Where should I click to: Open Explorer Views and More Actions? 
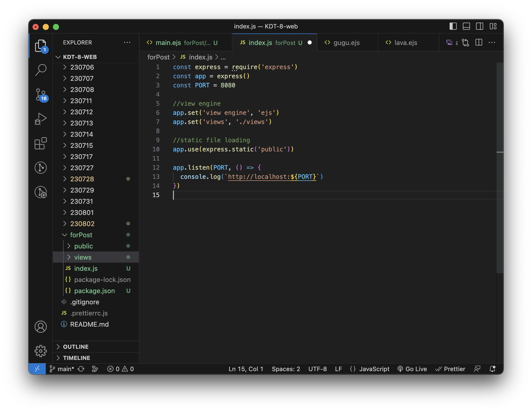tap(127, 43)
